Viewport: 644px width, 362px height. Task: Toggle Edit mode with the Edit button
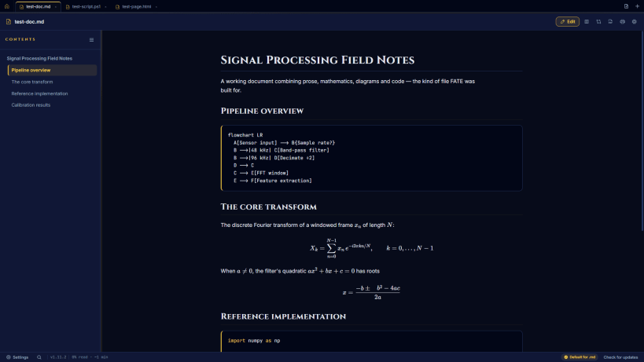567,22
